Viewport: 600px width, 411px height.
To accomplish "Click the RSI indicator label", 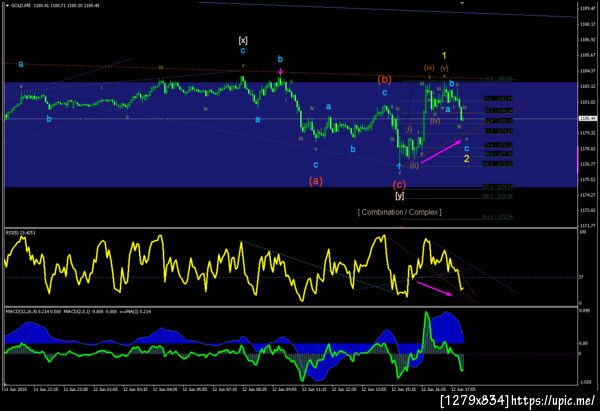I will tap(21, 232).
